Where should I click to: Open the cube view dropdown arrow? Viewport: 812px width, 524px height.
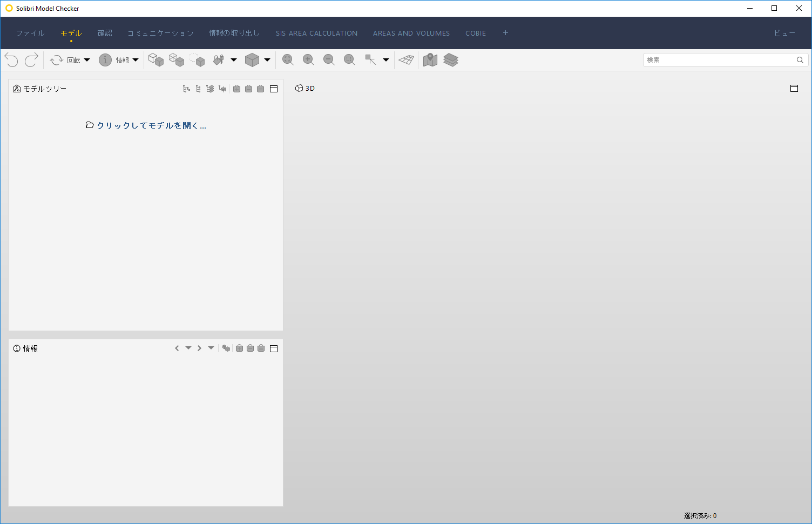(x=267, y=60)
